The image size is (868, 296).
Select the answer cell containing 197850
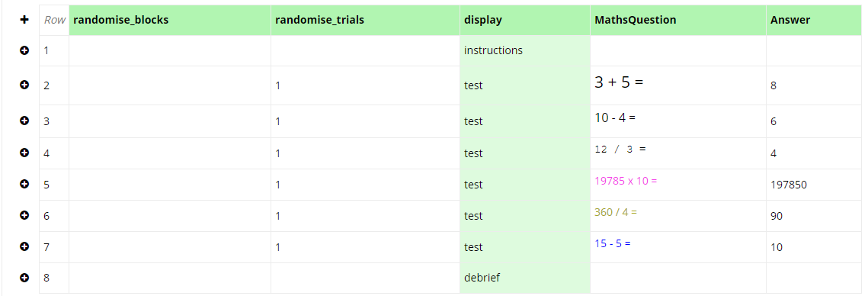click(x=814, y=185)
